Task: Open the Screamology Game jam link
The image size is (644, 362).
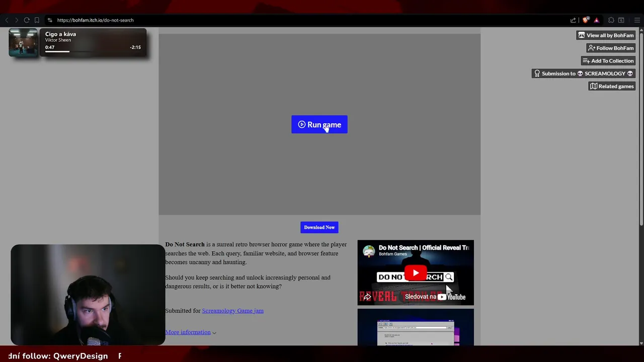Action: 232,311
